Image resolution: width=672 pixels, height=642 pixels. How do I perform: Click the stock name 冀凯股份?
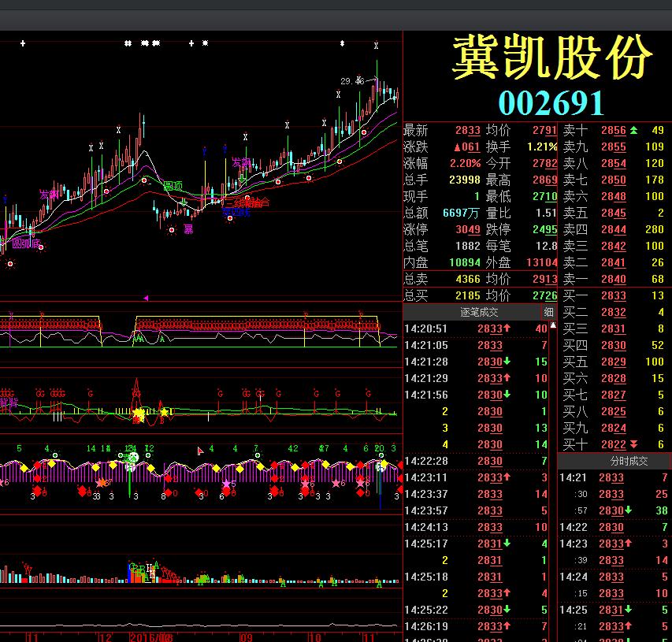tap(552, 57)
